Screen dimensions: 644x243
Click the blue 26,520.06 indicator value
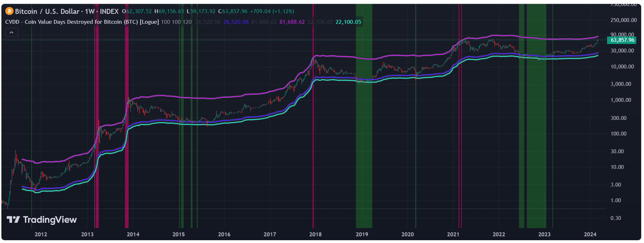tap(236, 22)
